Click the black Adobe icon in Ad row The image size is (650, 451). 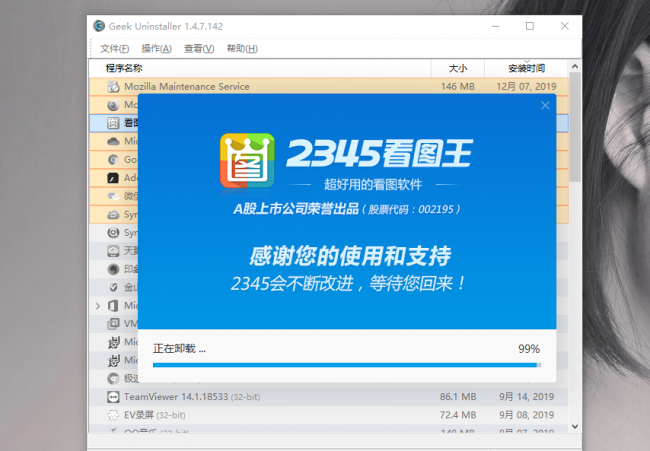pyautogui.click(x=113, y=178)
